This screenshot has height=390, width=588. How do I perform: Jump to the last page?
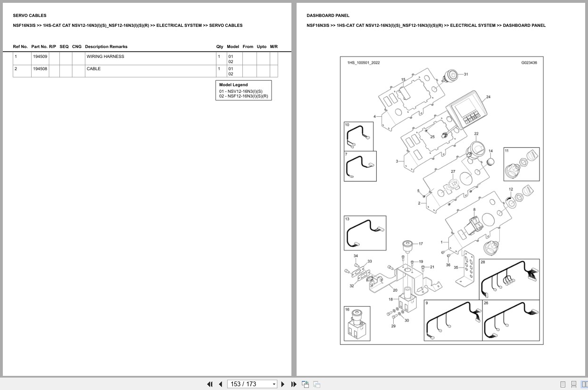[294, 384]
